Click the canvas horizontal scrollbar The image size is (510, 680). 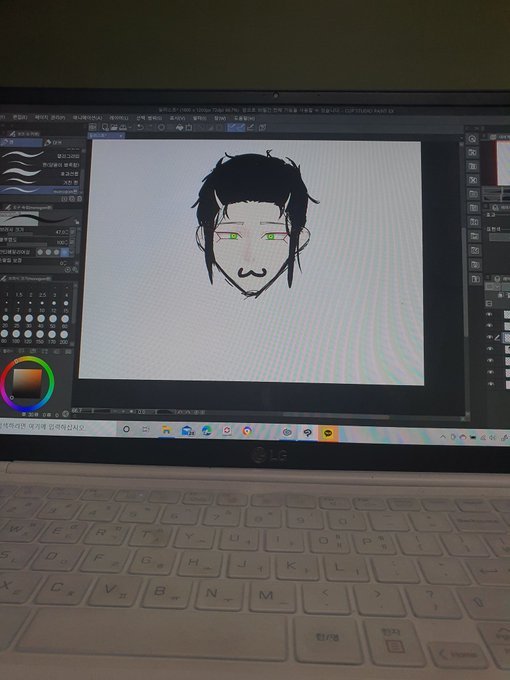(x=336, y=415)
